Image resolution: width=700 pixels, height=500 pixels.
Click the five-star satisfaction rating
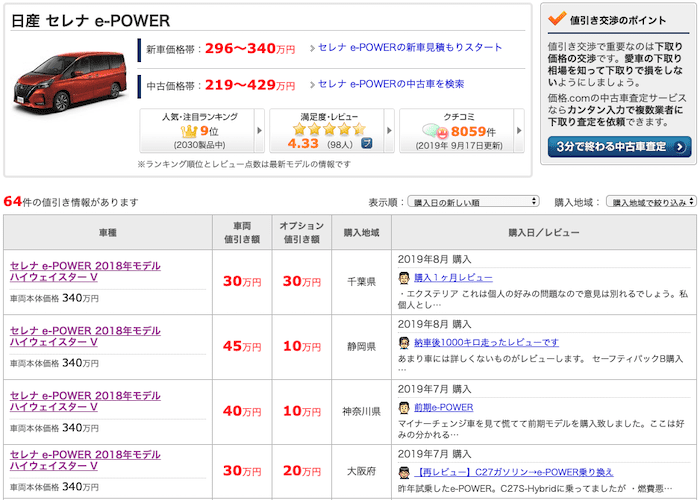[329, 129]
